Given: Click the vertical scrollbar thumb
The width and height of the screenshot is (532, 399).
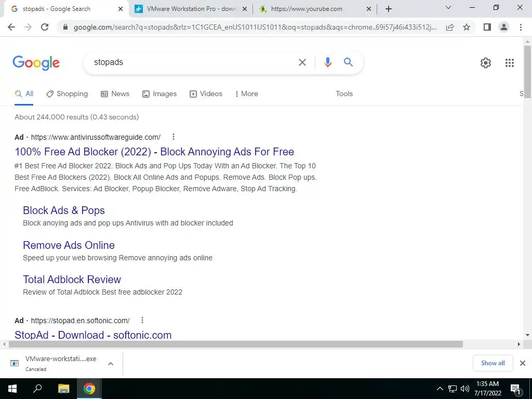Looking at the screenshot, I should (527, 71).
